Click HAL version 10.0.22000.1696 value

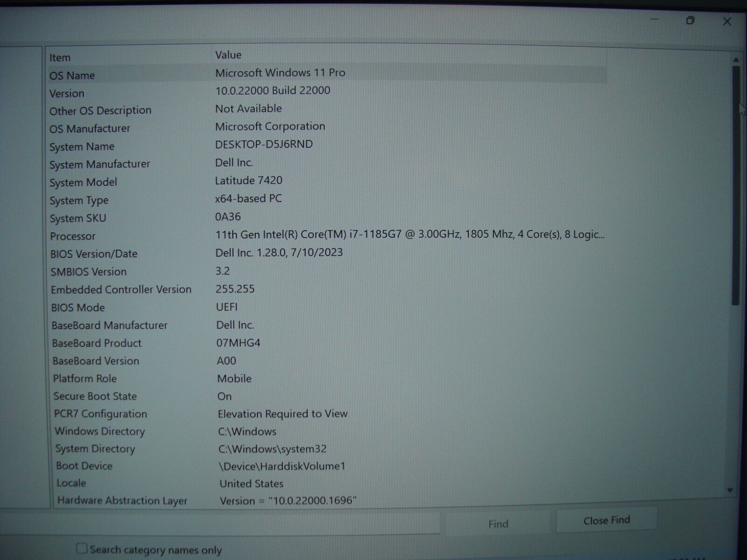288,501
